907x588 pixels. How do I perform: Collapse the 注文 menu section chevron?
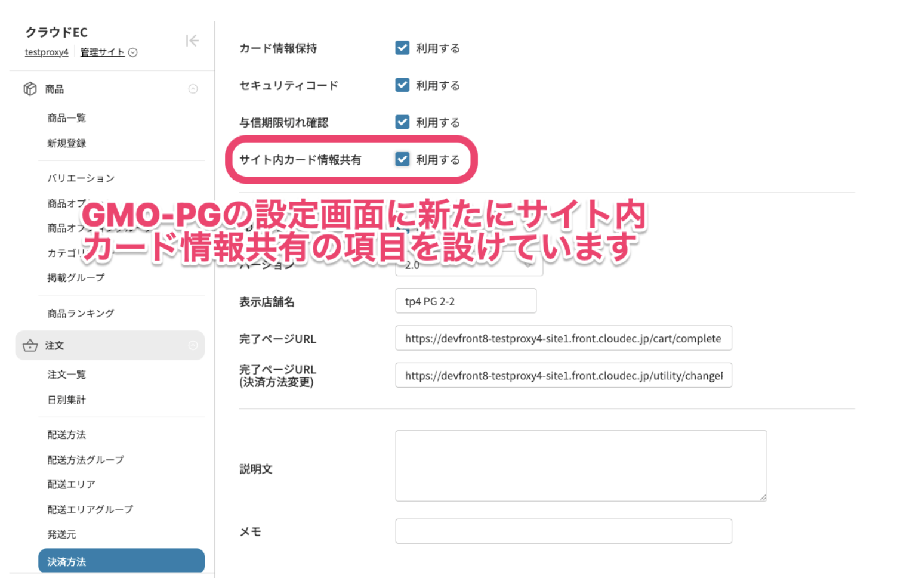pos(193,346)
